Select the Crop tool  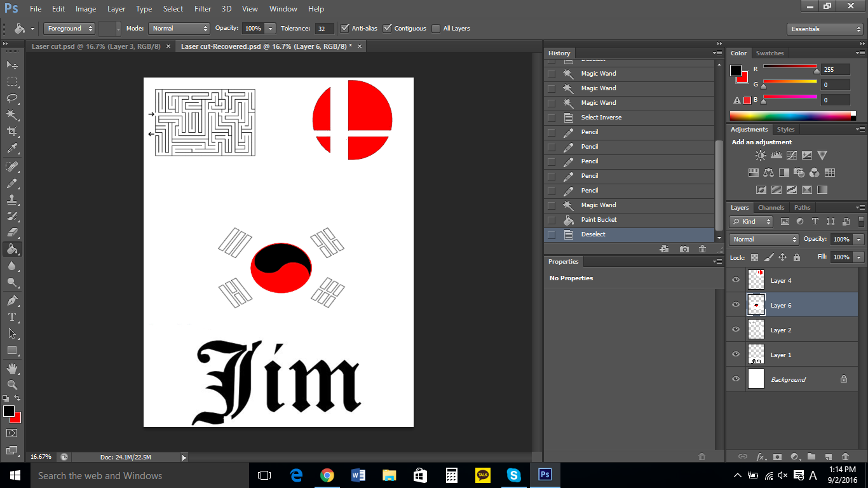pos(12,132)
